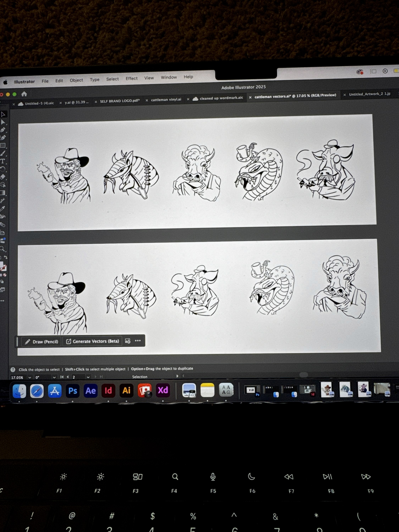Select the Selection (arrow) tool

click(3, 114)
